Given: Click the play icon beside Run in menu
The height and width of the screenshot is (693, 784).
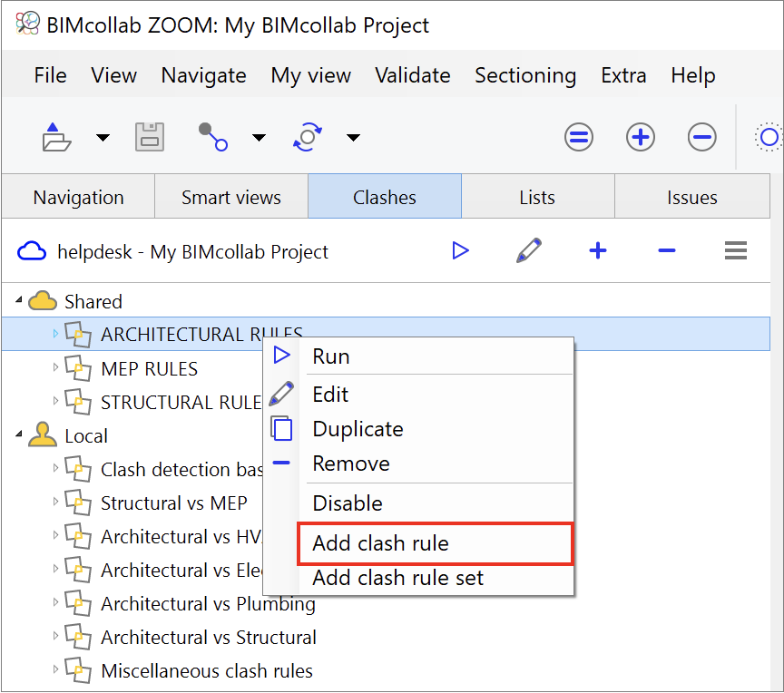Looking at the screenshot, I should click(x=281, y=356).
